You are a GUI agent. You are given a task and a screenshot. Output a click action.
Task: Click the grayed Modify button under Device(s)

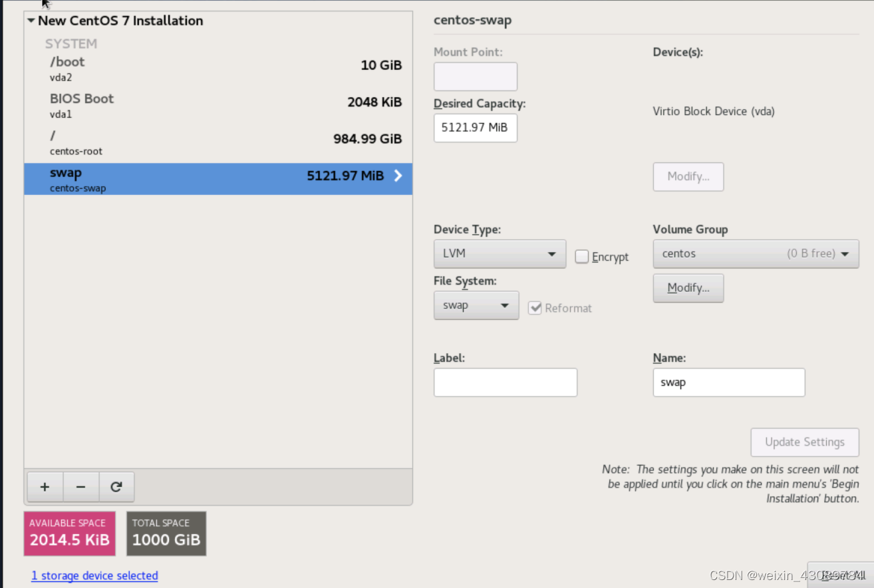(x=688, y=176)
